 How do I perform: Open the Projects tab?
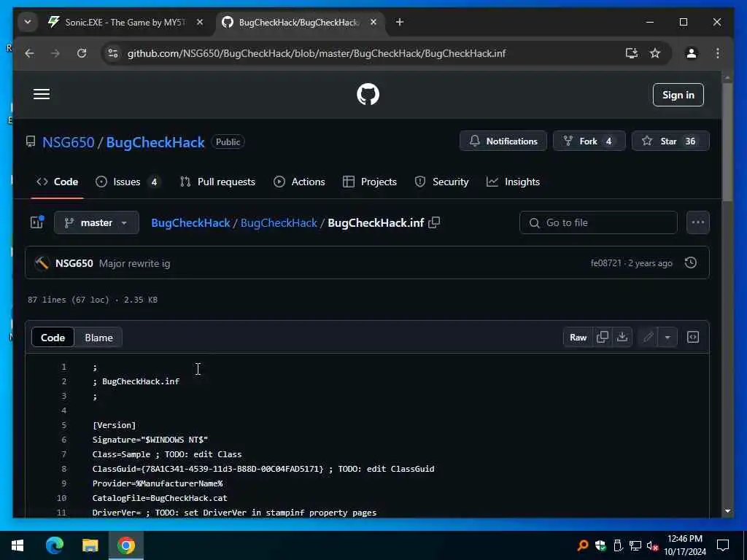pyautogui.click(x=370, y=182)
